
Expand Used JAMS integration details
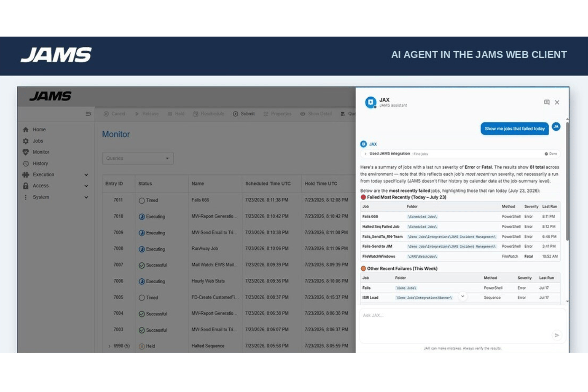(366, 154)
